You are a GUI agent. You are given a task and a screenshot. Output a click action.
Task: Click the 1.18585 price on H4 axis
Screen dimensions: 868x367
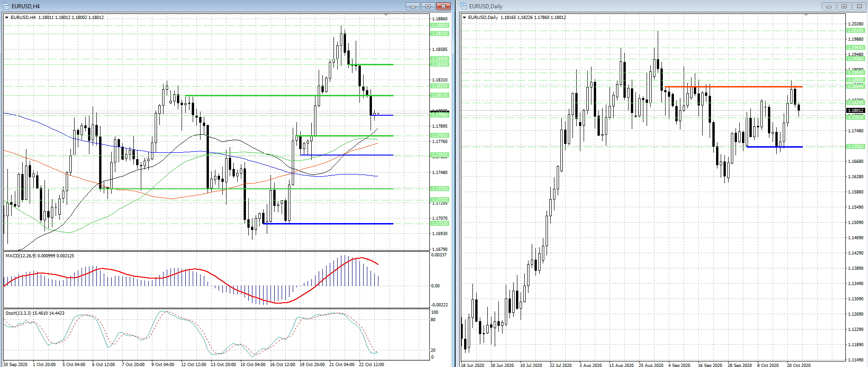point(440,50)
